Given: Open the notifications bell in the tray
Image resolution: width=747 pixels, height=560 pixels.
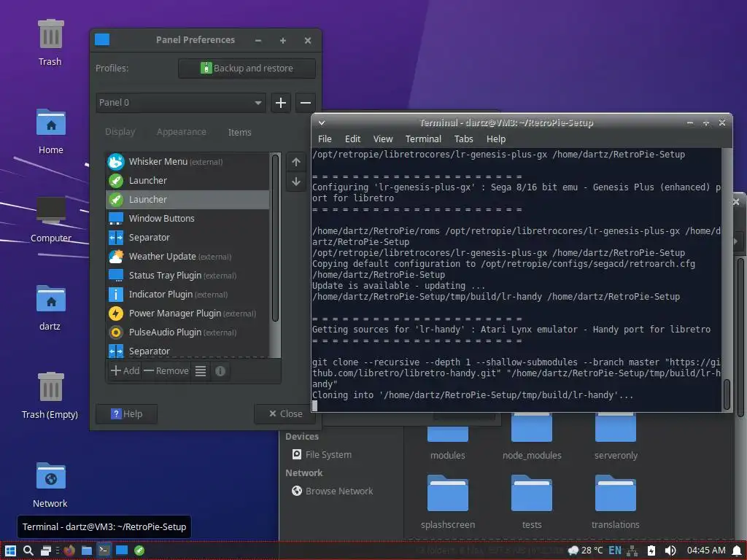Looking at the screenshot, I should click(737, 551).
